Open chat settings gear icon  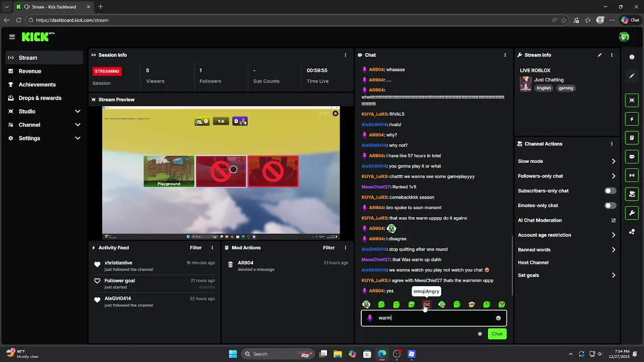tap(480, 334)
